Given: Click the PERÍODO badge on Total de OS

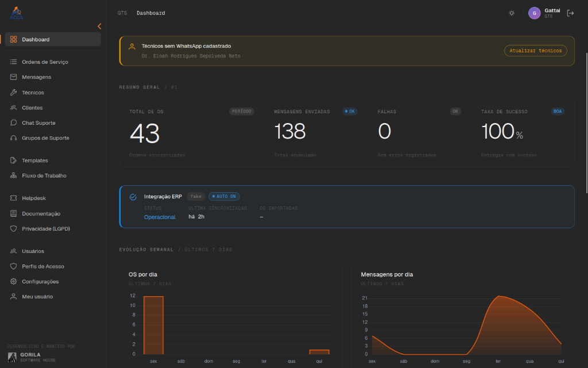Looking at the screenshot, I should 242,112.
